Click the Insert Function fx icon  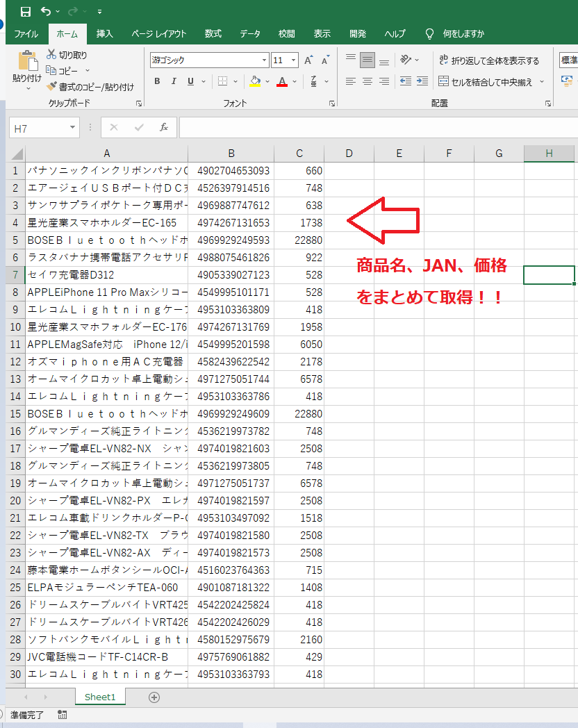[x=163, y=127]
